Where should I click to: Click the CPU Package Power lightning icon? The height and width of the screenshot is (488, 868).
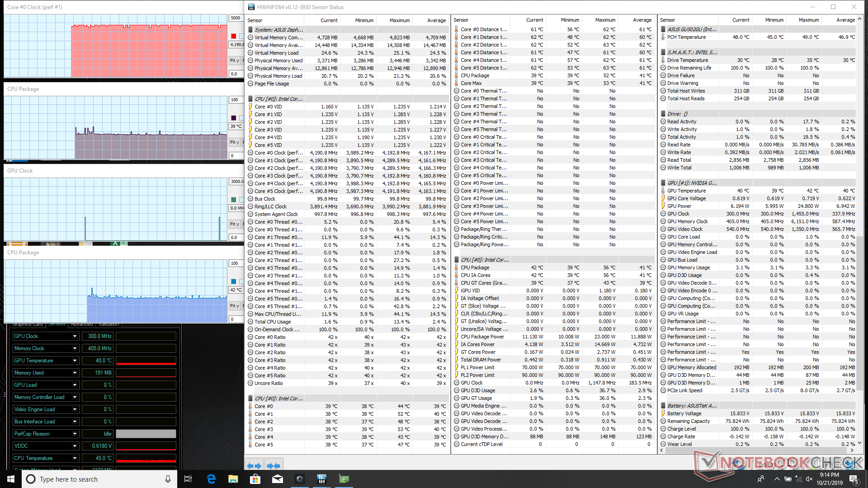point(457,337)
